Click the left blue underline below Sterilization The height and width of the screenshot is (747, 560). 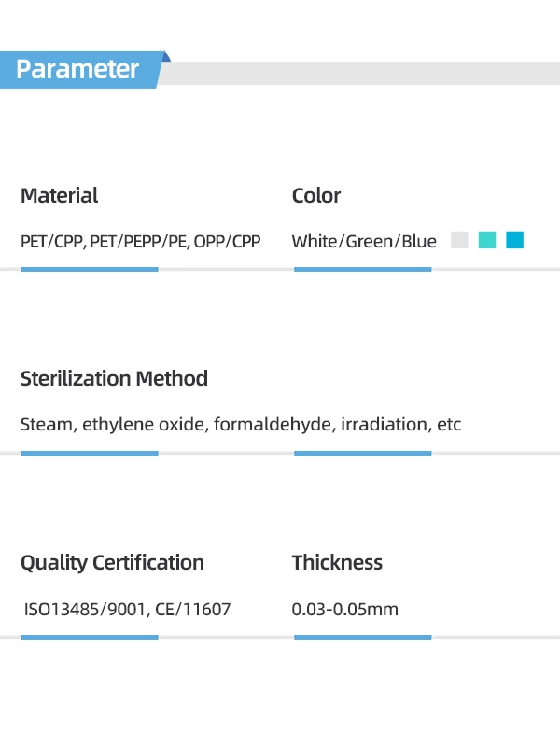[90, 453]
